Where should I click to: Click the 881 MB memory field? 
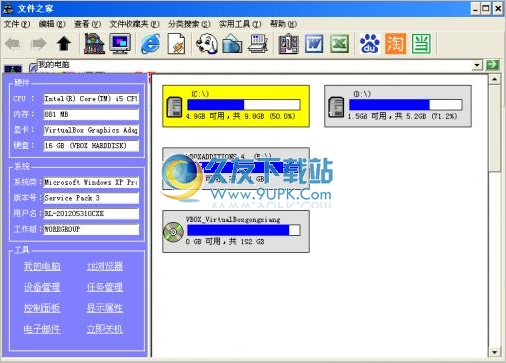pyautogui.click(x=91, y=115)
